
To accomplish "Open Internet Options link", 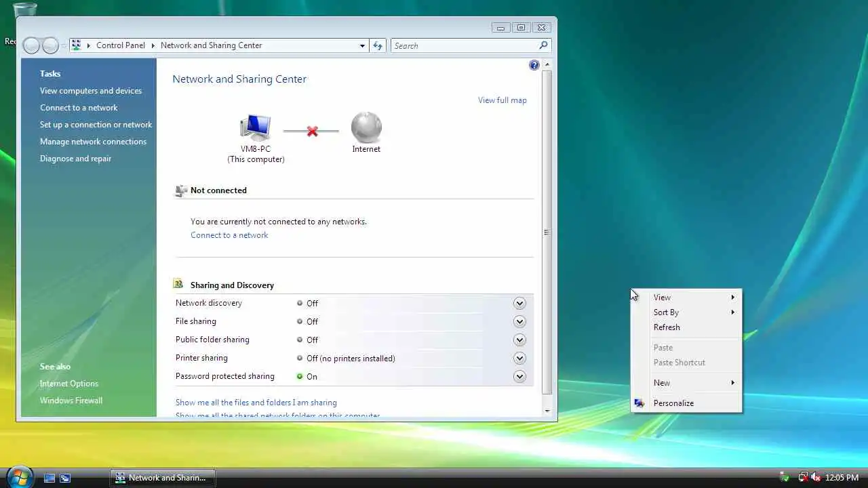I will (x=69, y=384).
